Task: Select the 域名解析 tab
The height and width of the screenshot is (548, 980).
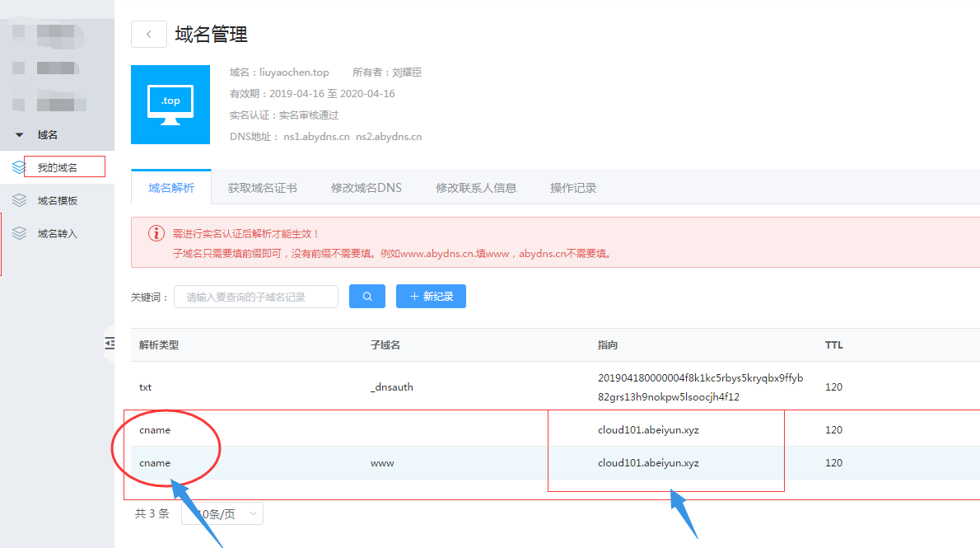Action: [171, 188]
